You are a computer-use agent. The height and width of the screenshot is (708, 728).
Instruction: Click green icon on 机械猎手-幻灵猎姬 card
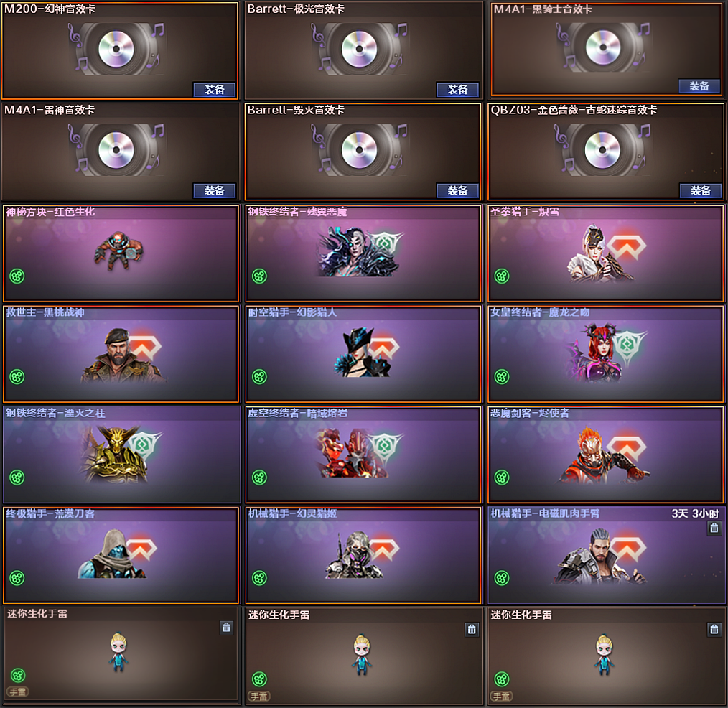click(259, 578)
